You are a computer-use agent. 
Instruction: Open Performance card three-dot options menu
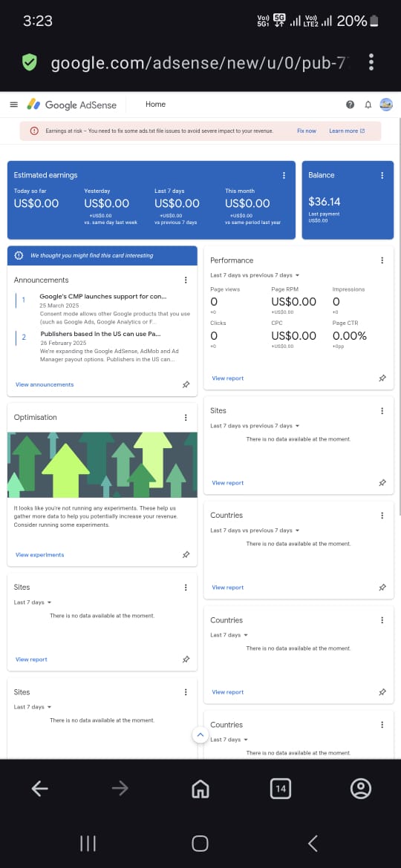pos(382,260)
